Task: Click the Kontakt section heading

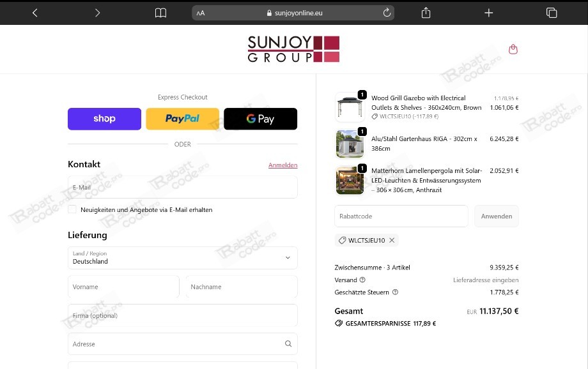Action: [x=84, y=164]
